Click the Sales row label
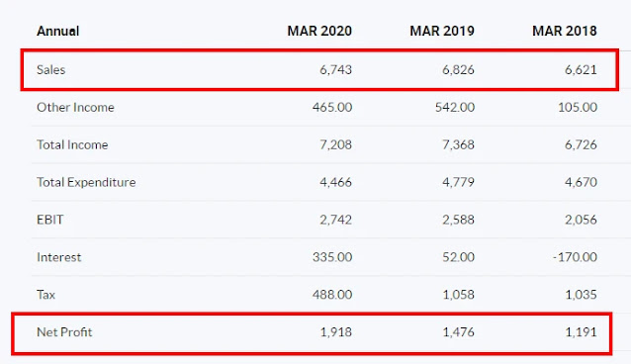Screen dimensions: 631x364 [51, 69]
